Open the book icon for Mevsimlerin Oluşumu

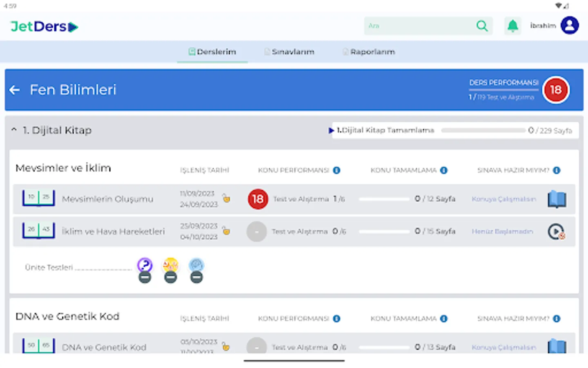[557, 199]
